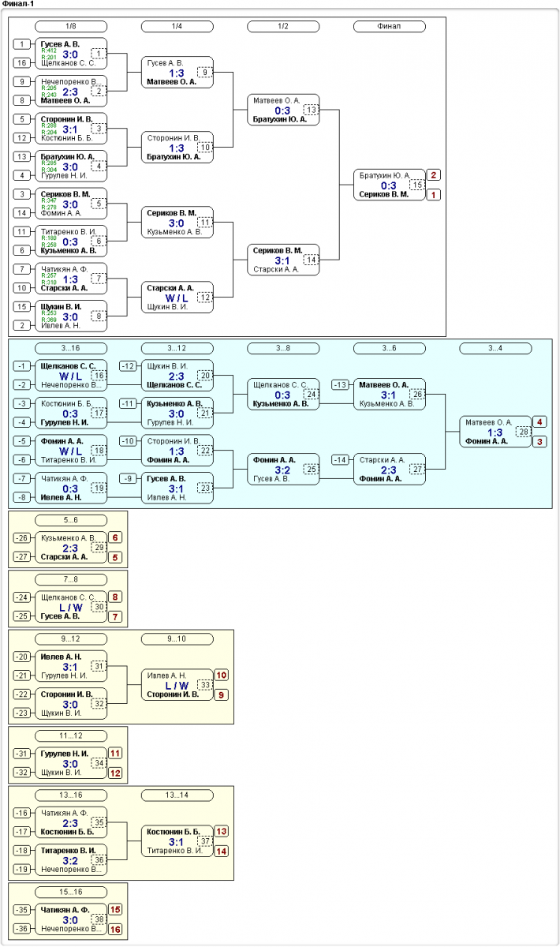The image size is (560, 947).
Task: Click the R:412 rating under Гусев А. В.
Action: (48, 51)
